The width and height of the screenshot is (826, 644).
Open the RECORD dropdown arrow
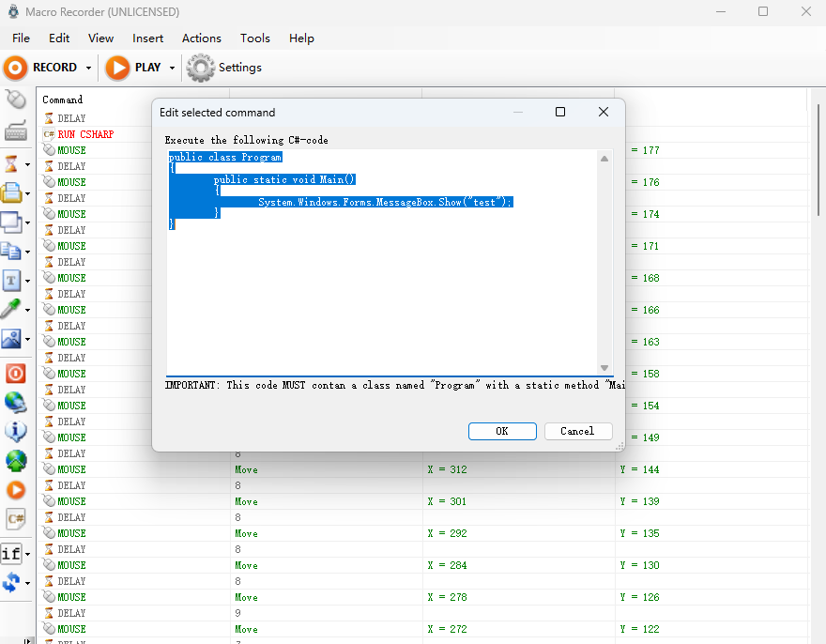[x=89, y=68]
